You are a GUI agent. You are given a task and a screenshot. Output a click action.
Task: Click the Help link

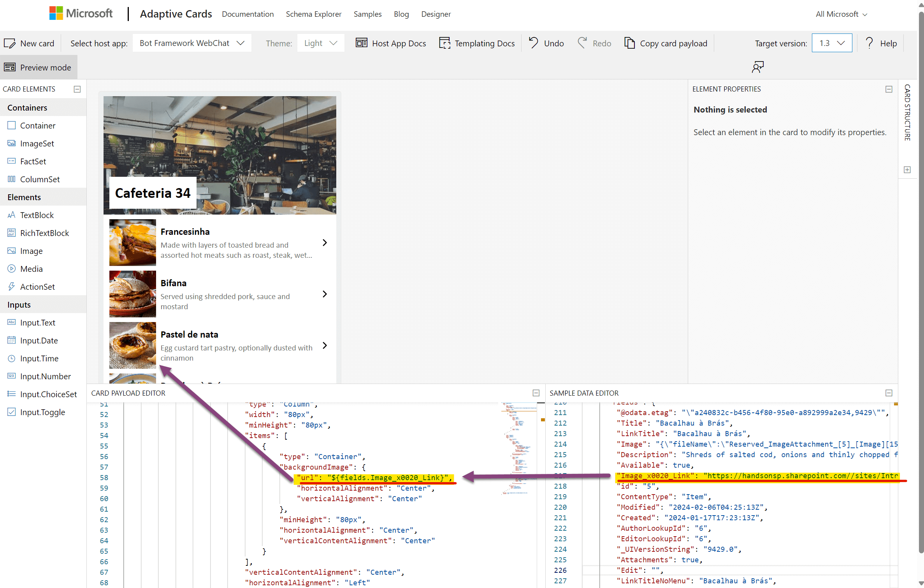pyautogui.click(x=889, y=43)
